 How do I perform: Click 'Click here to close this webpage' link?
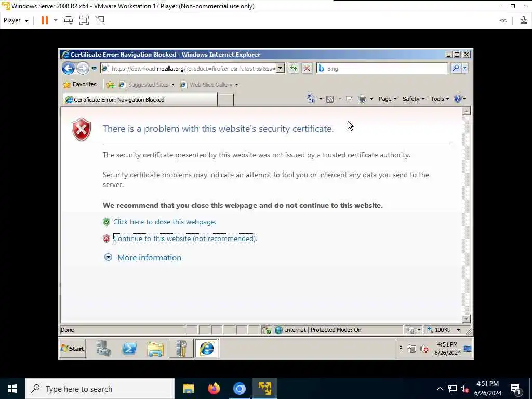(x=165, y=222)
